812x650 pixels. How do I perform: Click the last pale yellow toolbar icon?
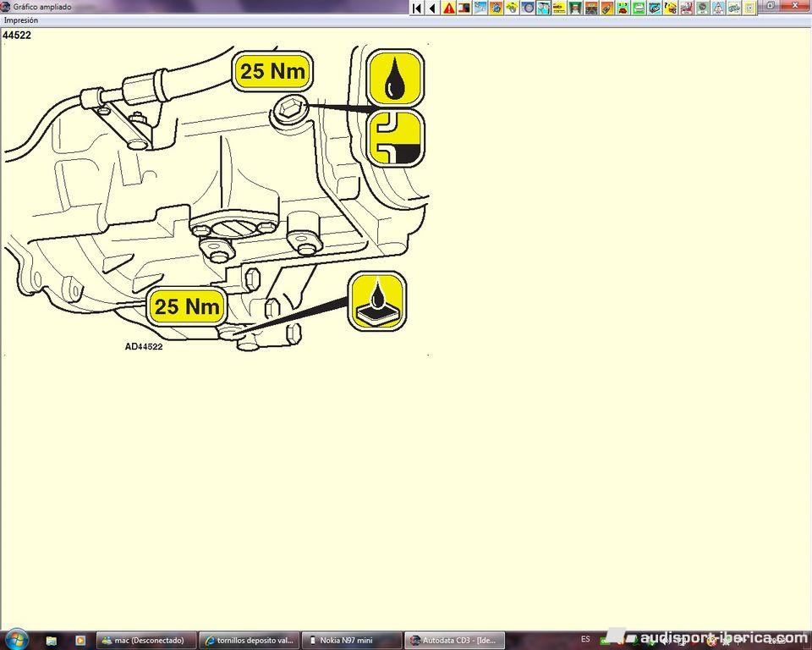point(749,8)
